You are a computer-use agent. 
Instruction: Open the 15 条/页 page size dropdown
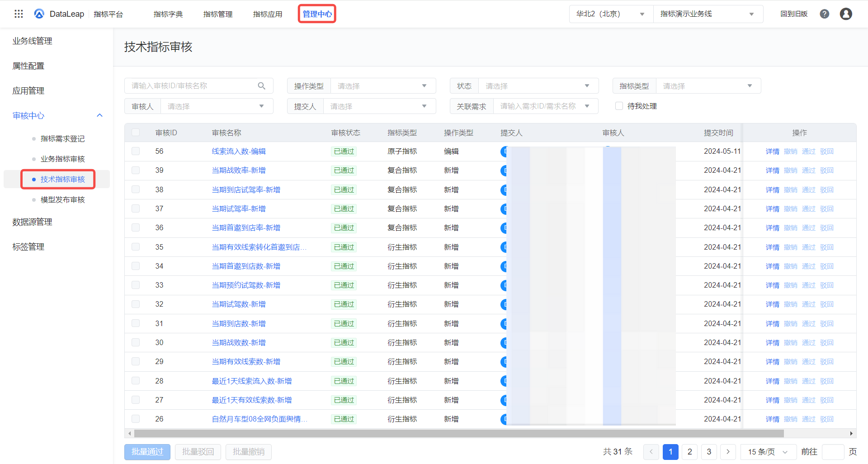coord(769,452)
